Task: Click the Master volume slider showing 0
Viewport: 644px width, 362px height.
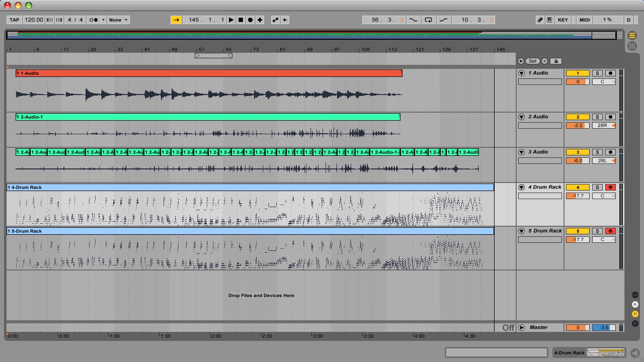Action: point(577,328)
